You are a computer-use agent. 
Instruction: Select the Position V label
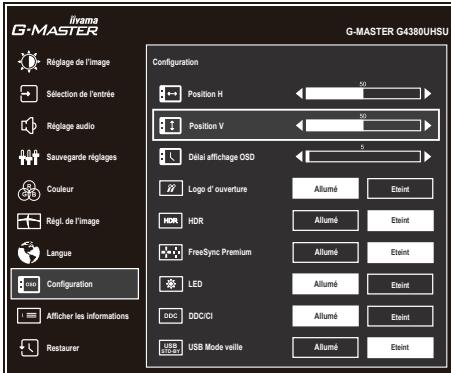coord(206,126)
